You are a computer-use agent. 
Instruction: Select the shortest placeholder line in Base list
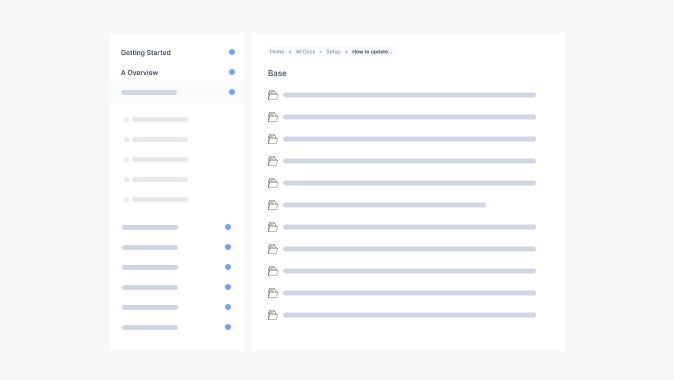(384, 205)
